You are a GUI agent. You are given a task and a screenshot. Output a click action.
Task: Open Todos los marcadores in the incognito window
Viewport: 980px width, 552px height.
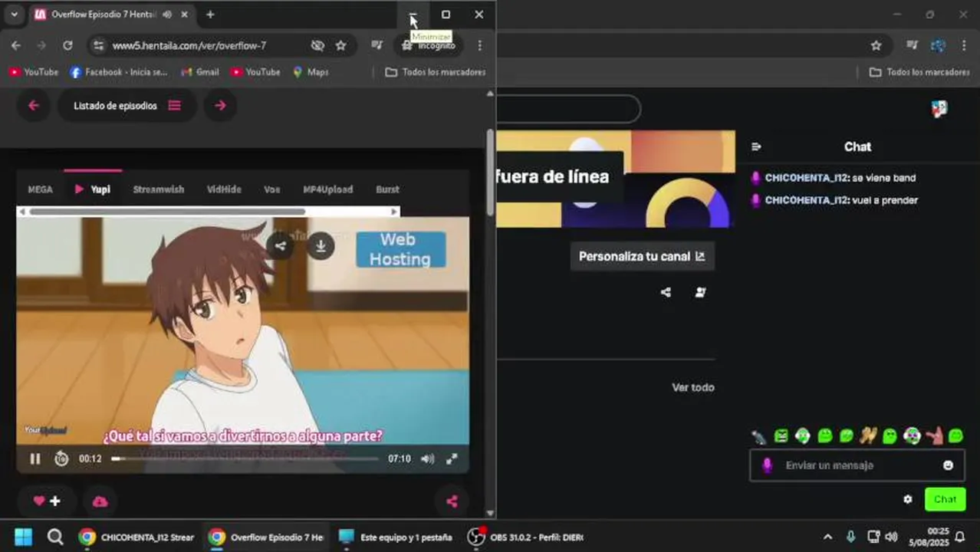point(435,72)
